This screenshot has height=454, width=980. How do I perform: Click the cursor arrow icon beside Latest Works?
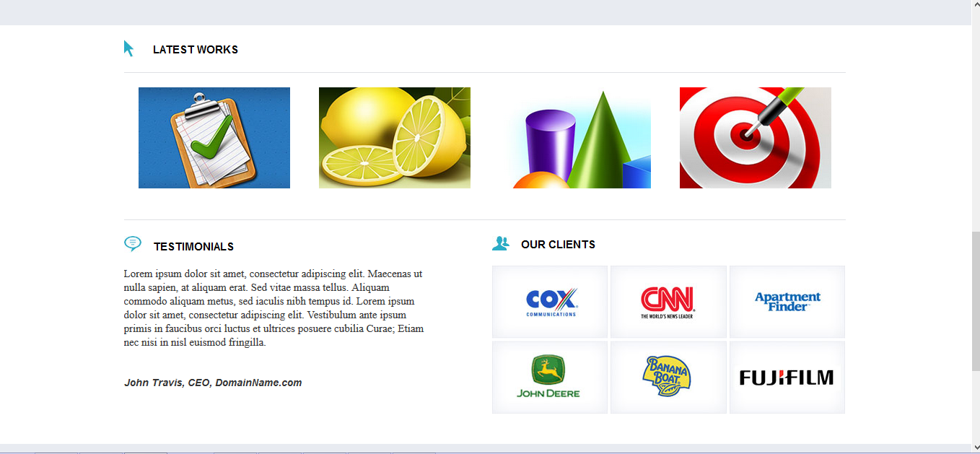(129, 48)
